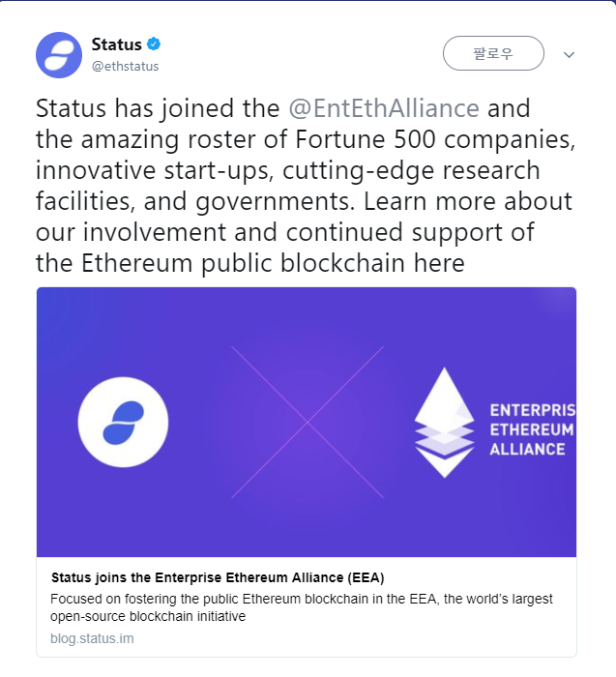Click the Enterprise Ethereum Alliance banner text
Image resolution: width=616 pixels, height=677 pixels.
[x=530, y=428]
